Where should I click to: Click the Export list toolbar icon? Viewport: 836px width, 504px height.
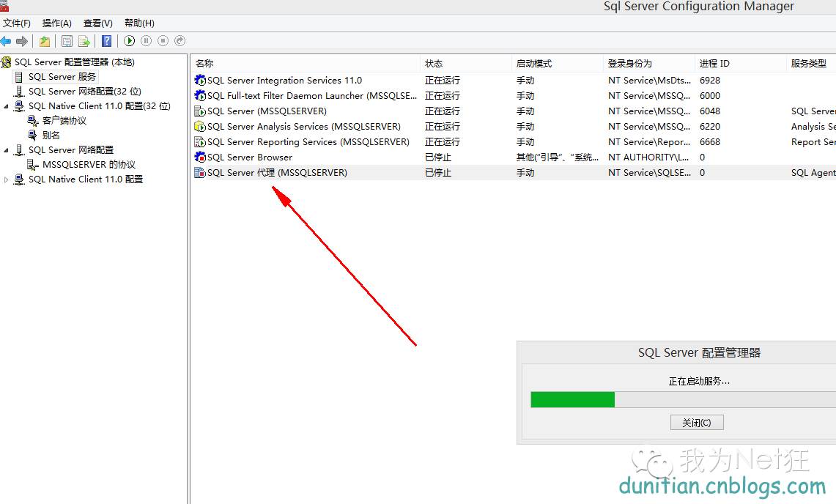(x=84, y=41)
